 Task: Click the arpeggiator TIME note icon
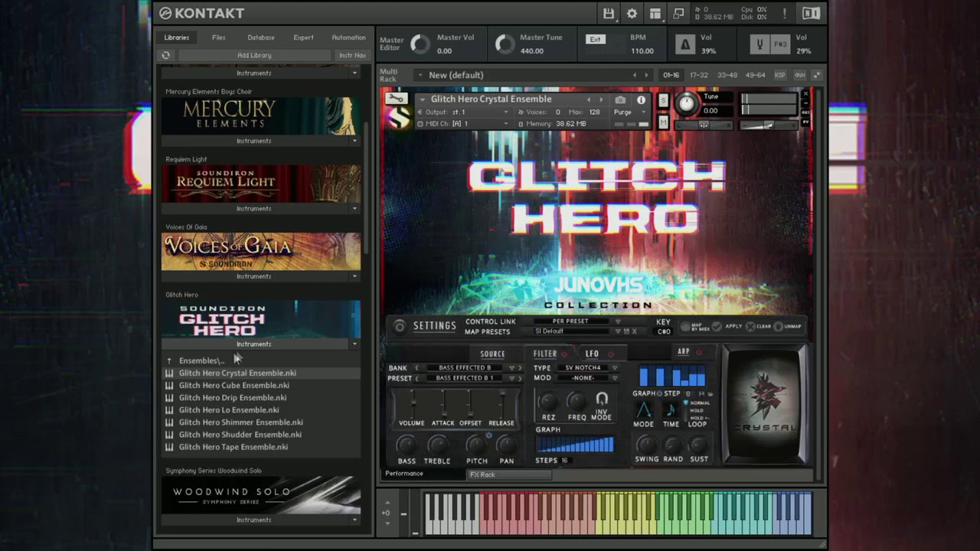(671, 410)
